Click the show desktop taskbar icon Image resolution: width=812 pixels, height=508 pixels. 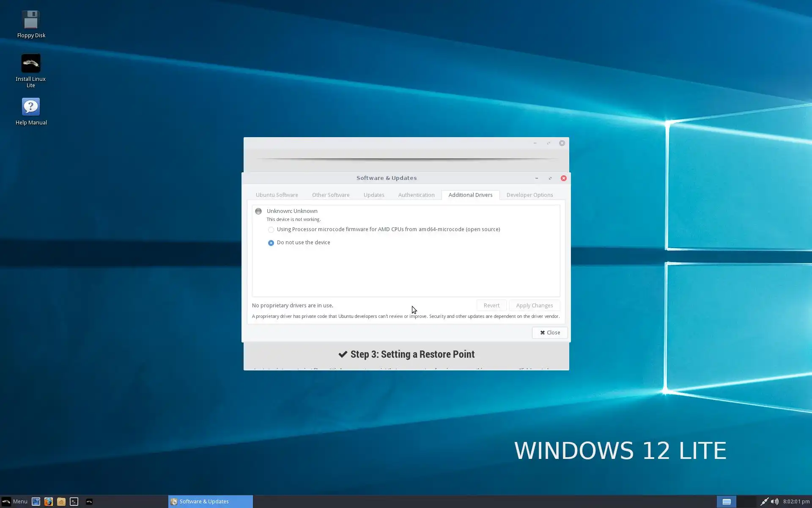[36, 502]
